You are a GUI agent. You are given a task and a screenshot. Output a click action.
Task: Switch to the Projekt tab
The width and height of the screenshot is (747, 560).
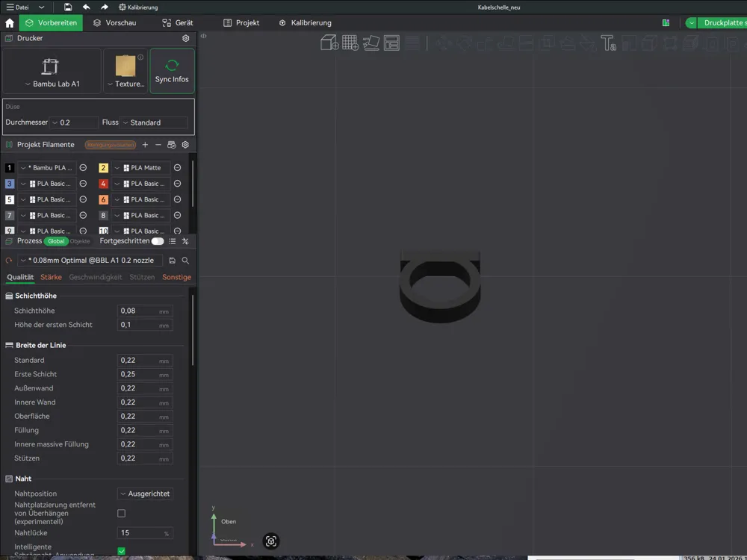tap(241, 23)
